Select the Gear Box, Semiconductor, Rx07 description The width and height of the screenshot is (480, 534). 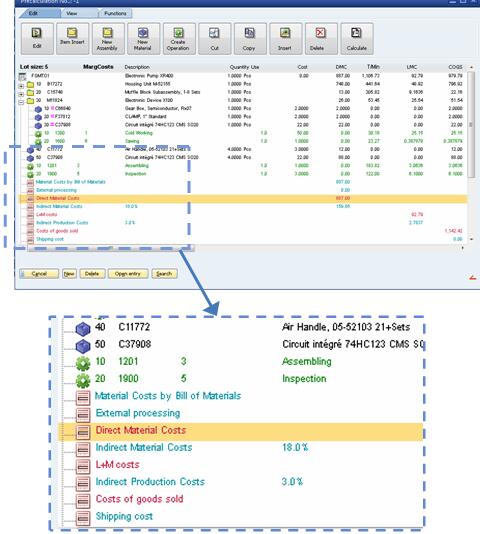(x=158, y=108)
